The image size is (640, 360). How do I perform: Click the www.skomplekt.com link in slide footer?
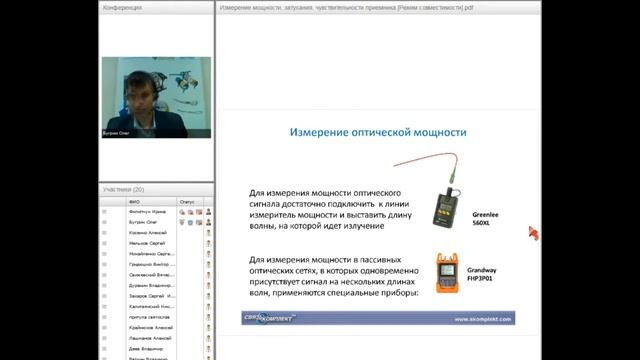click(482, 319)
